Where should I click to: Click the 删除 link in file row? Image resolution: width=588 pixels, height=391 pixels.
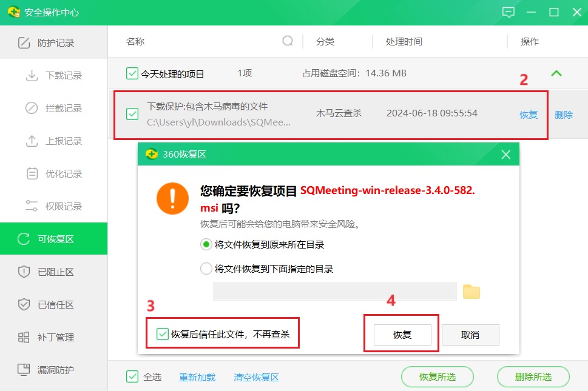(564, 115)
